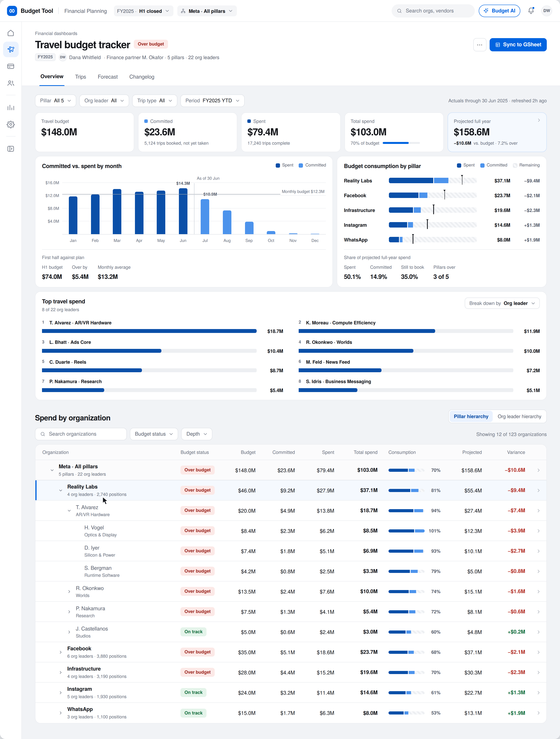The width and height of the screenshot is (560, 739).
Task: Open details arrow for D. Iyer row
Action: click(x=538, y=551)
